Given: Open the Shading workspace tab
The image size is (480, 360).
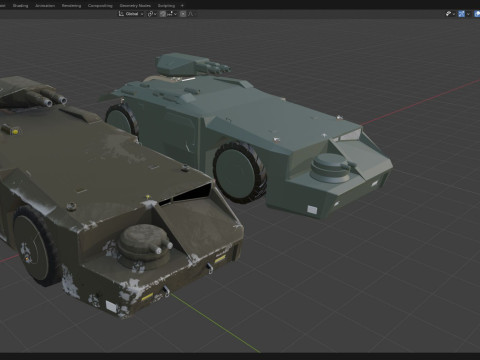Looking at the screenshot, I should 20,5.
